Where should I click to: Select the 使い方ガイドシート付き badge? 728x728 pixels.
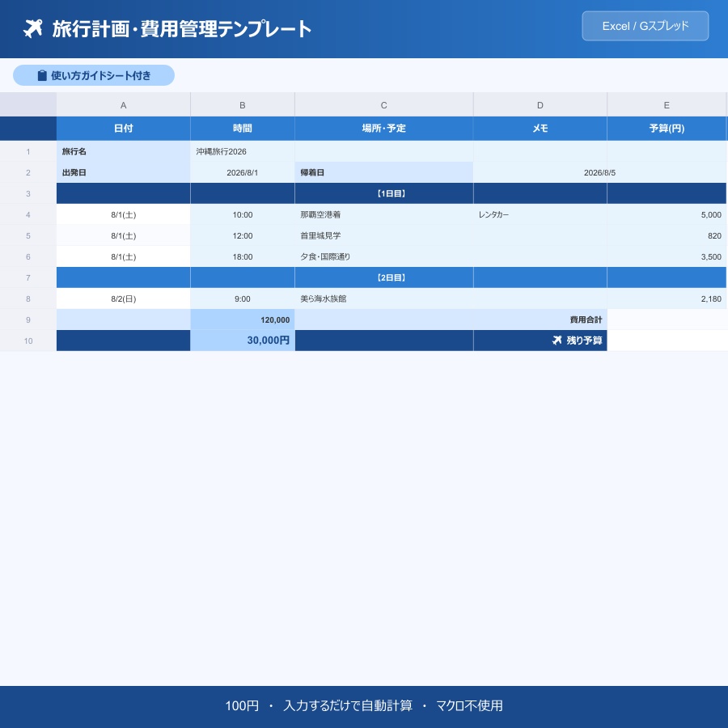pyautogui.click(x=94, y=75)
